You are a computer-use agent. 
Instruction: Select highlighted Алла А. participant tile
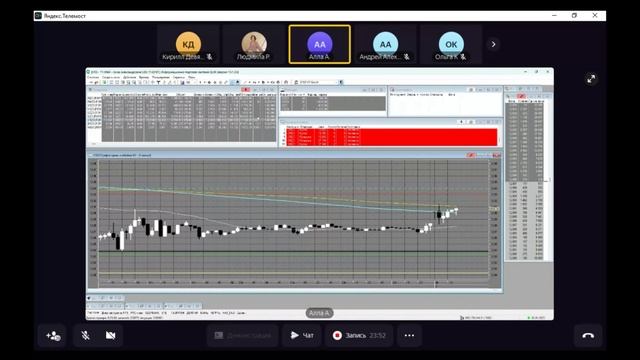pyautogui.click(x=320, y=44)
